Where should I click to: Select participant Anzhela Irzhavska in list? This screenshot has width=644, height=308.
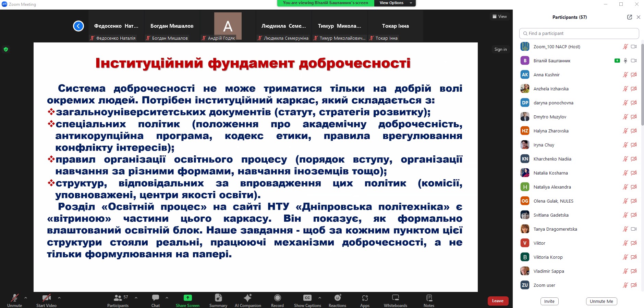(579, 89)
